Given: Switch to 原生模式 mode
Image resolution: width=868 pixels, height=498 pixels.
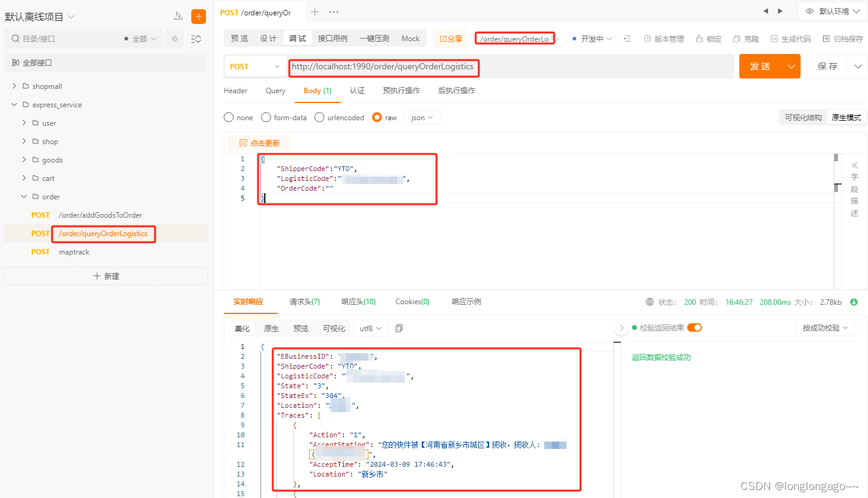Looking at the screenshot, I should (x=846, y=117).
